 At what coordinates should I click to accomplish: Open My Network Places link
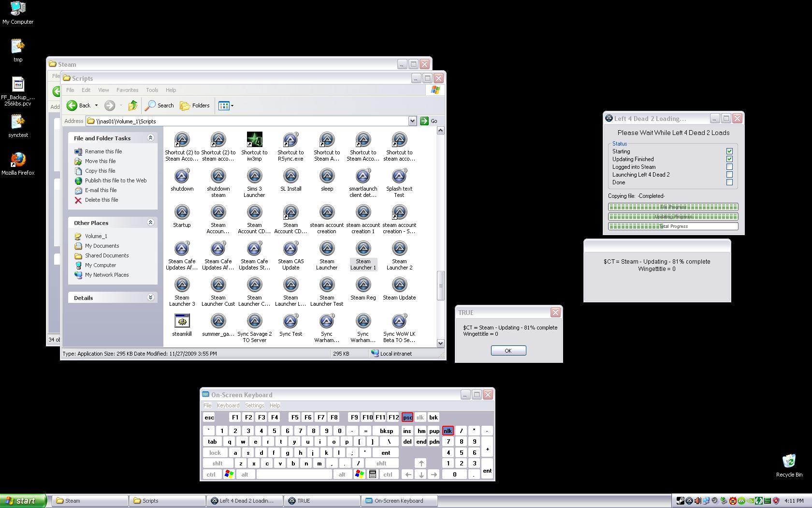pos(107,275)
